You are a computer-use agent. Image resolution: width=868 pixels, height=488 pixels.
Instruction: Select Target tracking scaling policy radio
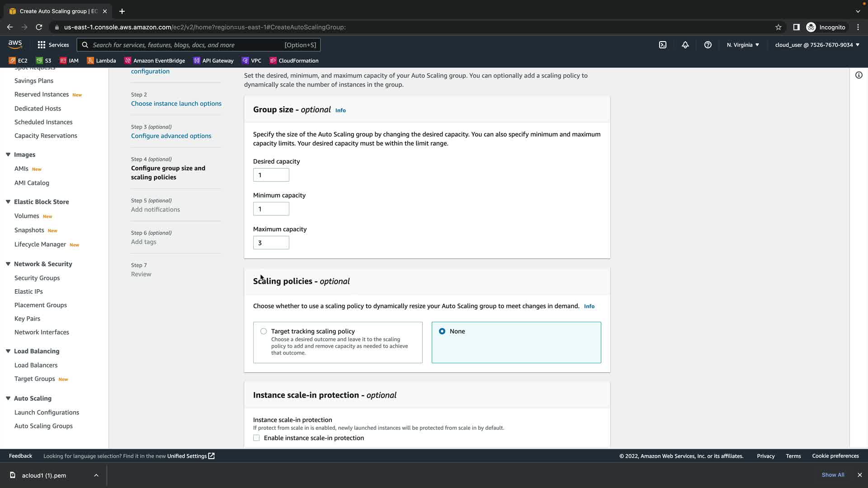(x=264, y=331)
